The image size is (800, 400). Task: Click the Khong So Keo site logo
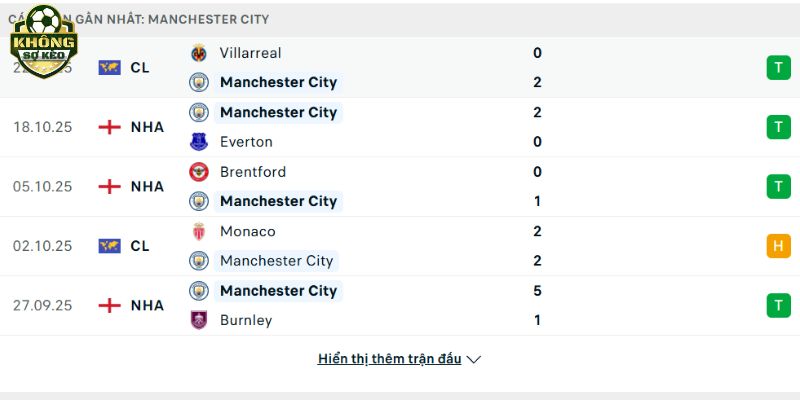[43, 42]
